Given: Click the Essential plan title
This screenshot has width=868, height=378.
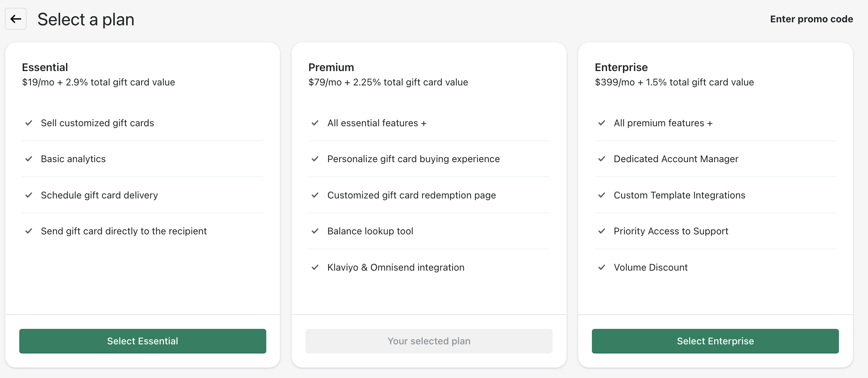Looking at the screenshot, I should 45,67.
